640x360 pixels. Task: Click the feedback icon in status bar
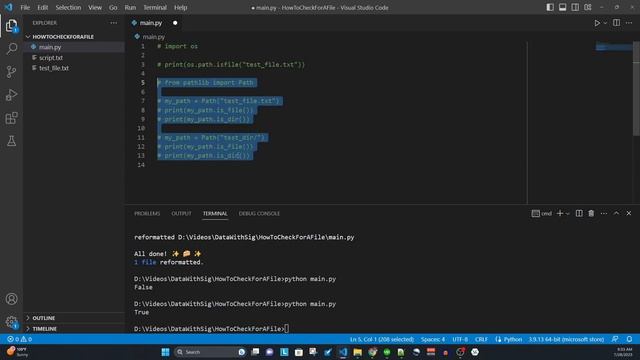[615, 339]
